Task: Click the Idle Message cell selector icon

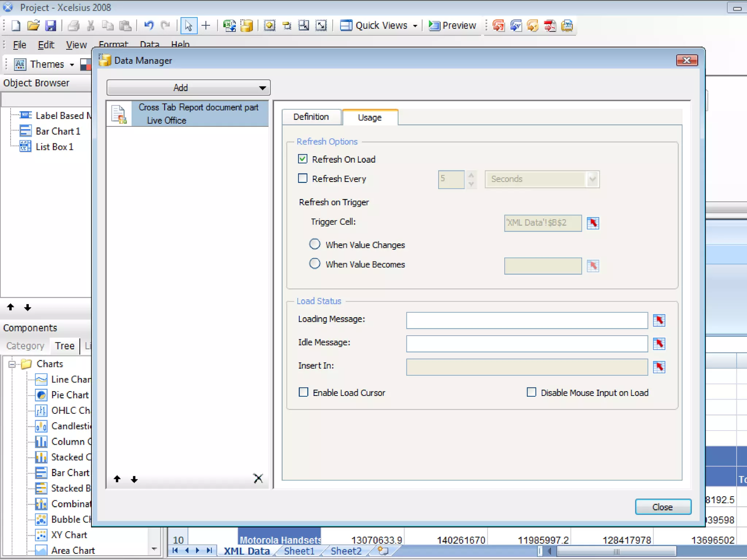Action: click(x=659, y=344)
